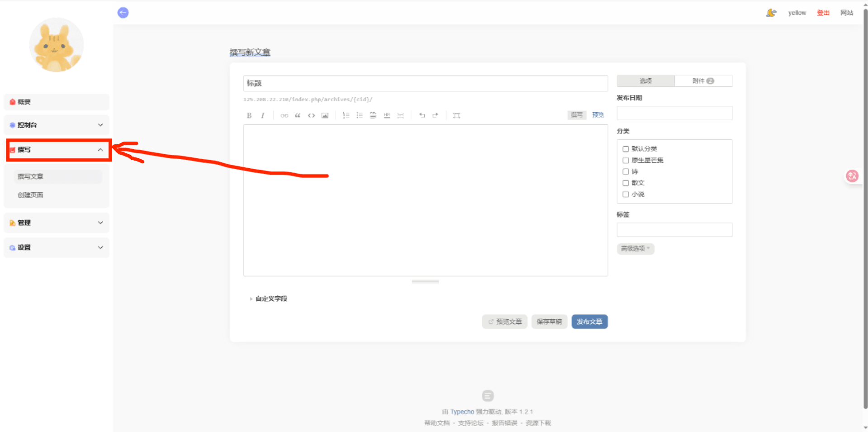Image resolution: width=868 pixels, height=432 pixels.
Task: Enter fullscreen editing mode
Action: 456,115
